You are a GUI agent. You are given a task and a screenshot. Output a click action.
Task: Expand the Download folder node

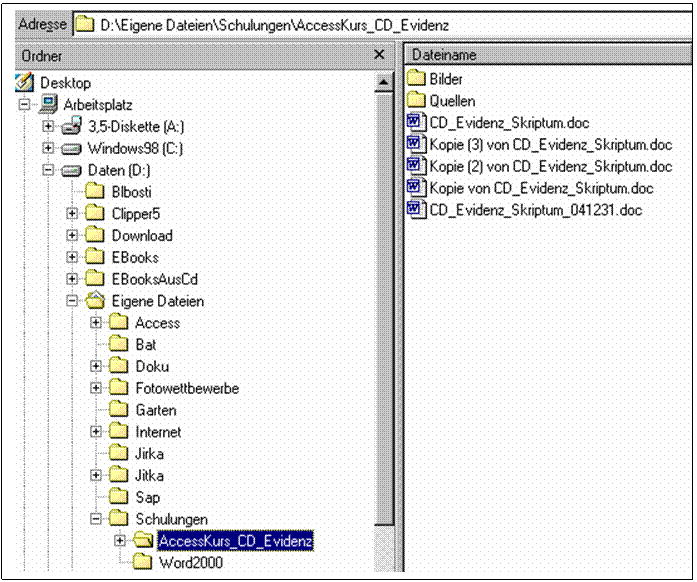click(x=72, y=235)
